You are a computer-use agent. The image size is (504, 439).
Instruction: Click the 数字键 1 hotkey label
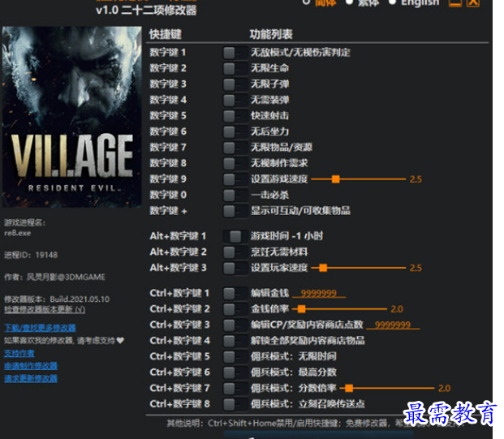pyautogui.click(x=168, y=53)
